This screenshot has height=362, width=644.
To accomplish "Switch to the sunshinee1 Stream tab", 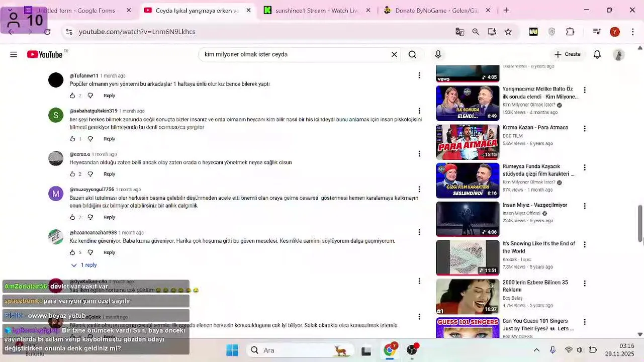I will tap(317, 10).
